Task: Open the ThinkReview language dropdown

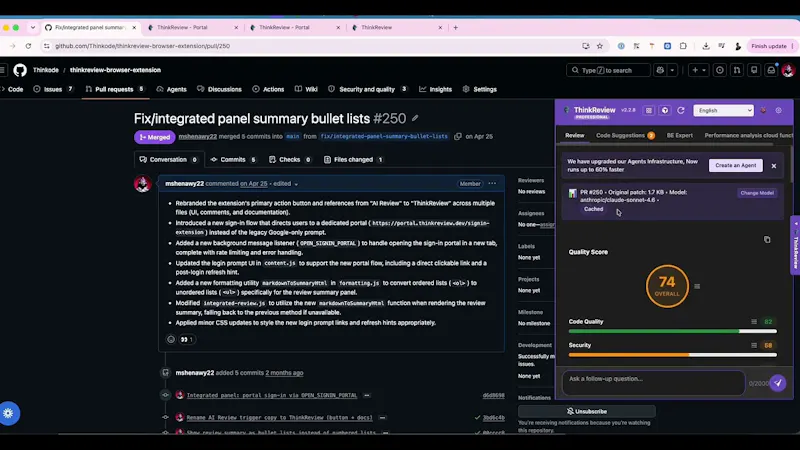Action: click(723, 110)
